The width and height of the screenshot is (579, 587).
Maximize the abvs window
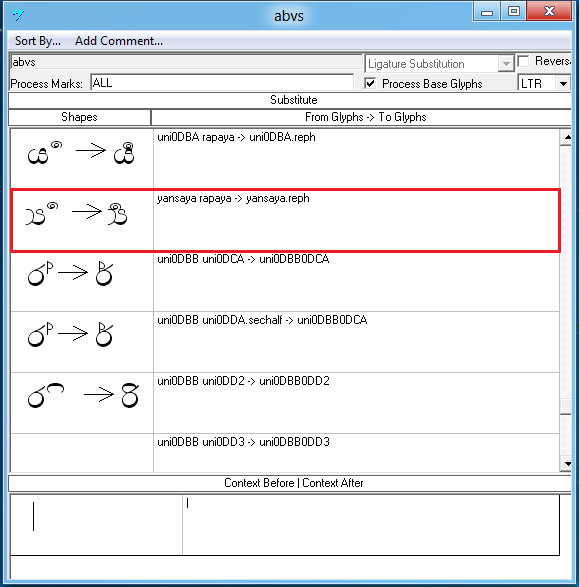(514, 11)
